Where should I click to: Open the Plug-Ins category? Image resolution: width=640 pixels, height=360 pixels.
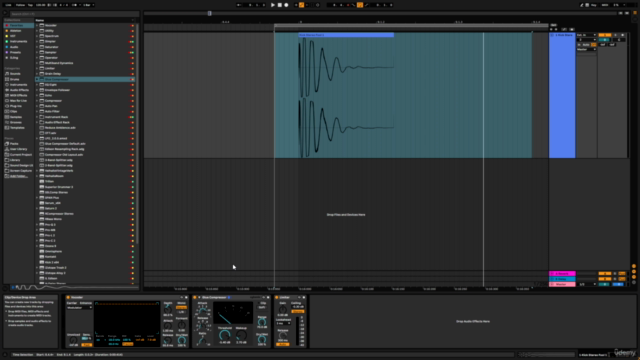[x=16, y=106]
